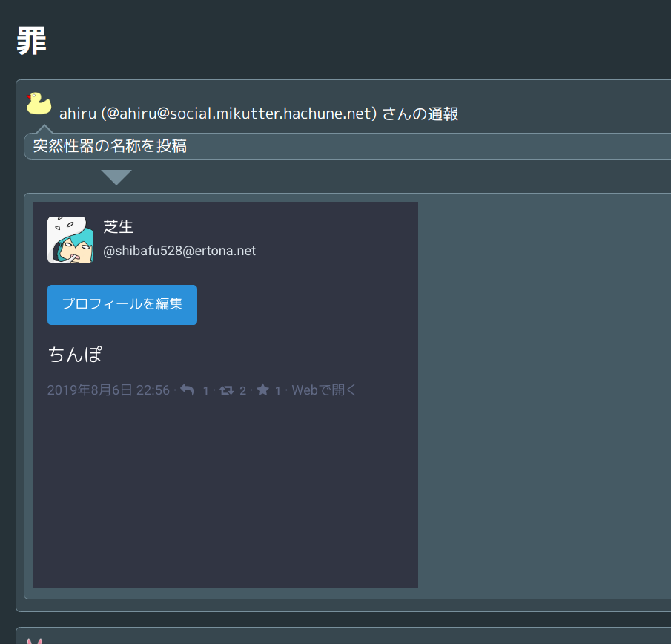Viewport: 671px width, 644px height.
Task: Click ahiru's yellow duck avatar
Action: tap(39, 103)
